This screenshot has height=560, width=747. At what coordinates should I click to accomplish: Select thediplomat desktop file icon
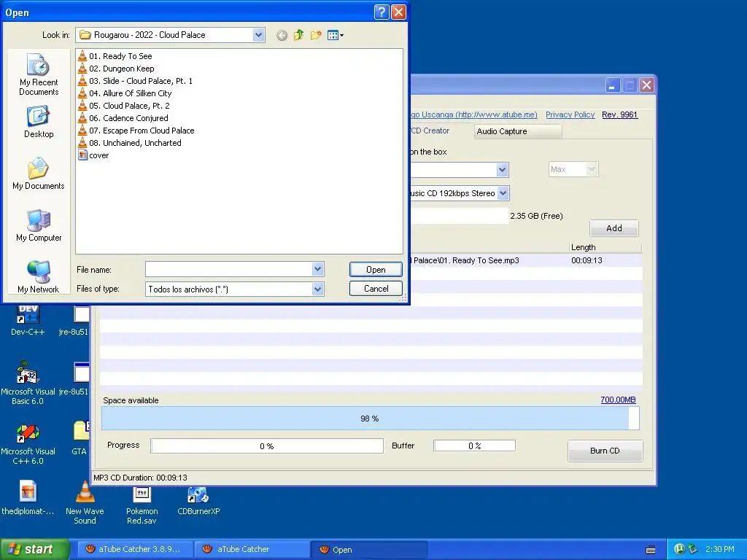pos(28,498)
